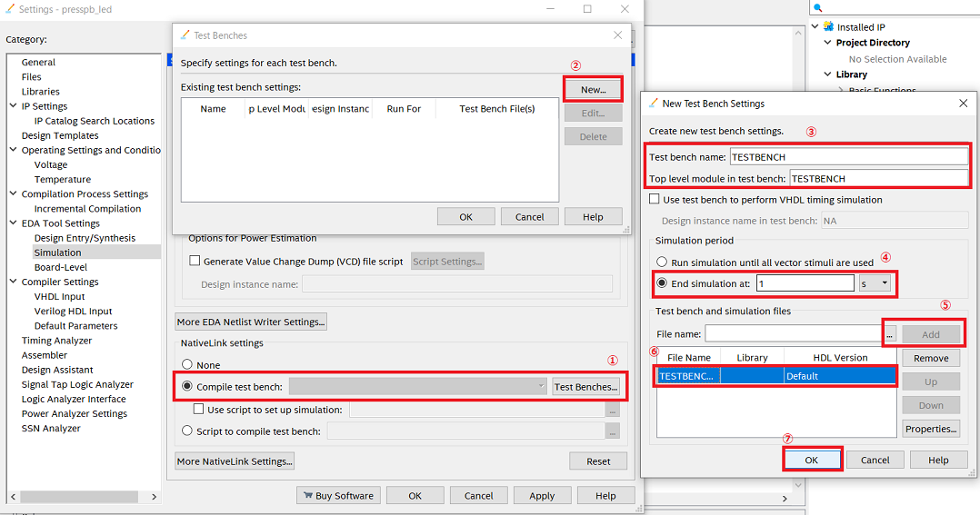
Task: Click the file browse (...) button beside File name
Action: (889, 334)
